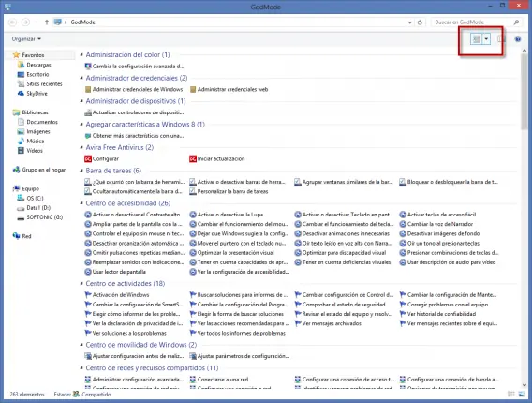Collapse Centro de redes y recursos compartidos

point(81,367)
